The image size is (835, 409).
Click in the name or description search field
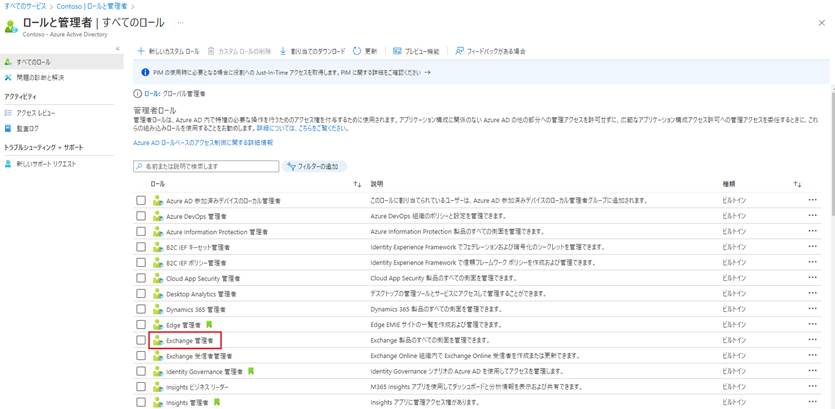coord(206,167)
